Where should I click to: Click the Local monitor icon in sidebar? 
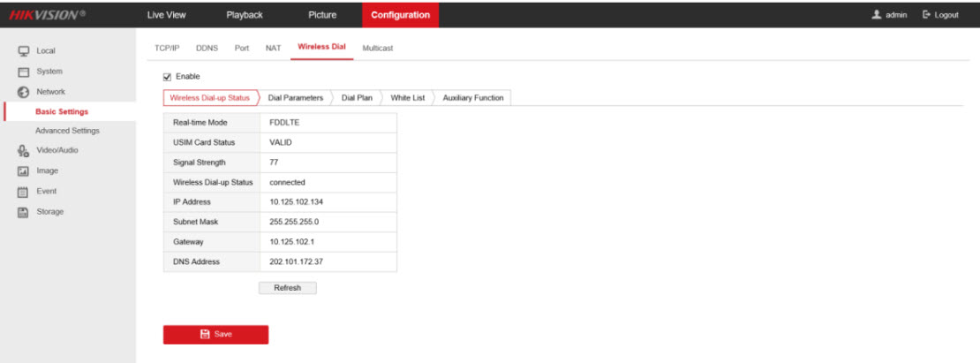tap(25, 51)
